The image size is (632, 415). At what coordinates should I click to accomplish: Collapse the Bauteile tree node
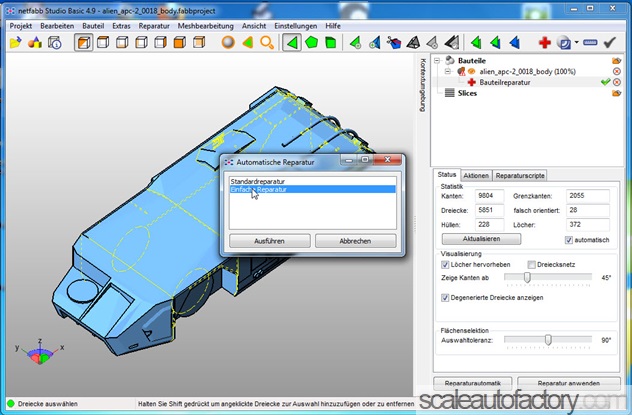pyautogui.click(x=437, y=61)
